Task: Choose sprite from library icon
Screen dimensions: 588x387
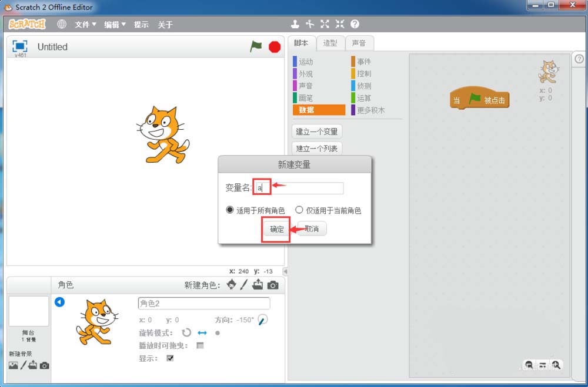Action: click(x=231, y=285)
